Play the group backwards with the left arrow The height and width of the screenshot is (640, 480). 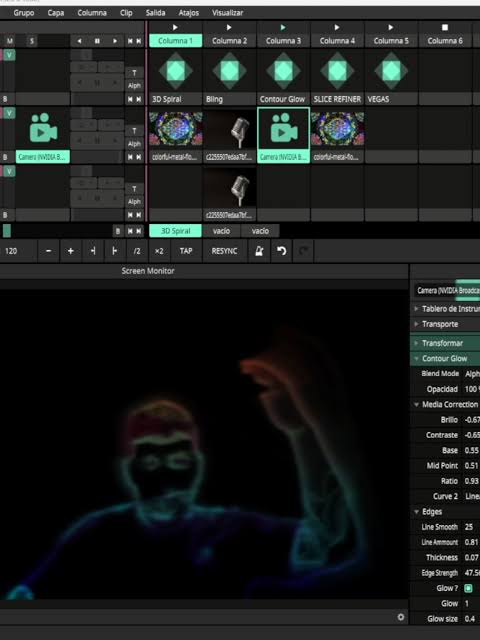(80, 41)
